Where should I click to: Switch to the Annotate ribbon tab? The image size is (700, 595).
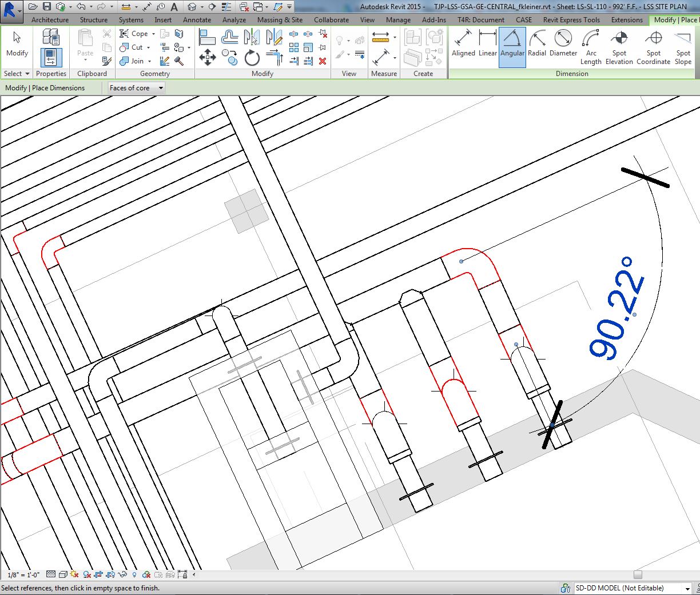click(197, 19)
